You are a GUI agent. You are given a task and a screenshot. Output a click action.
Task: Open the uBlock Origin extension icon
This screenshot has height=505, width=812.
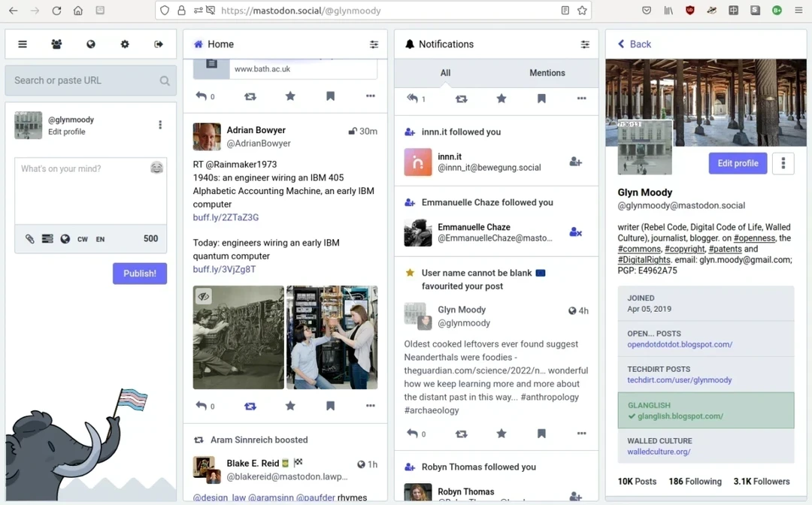tap(689, 11)
